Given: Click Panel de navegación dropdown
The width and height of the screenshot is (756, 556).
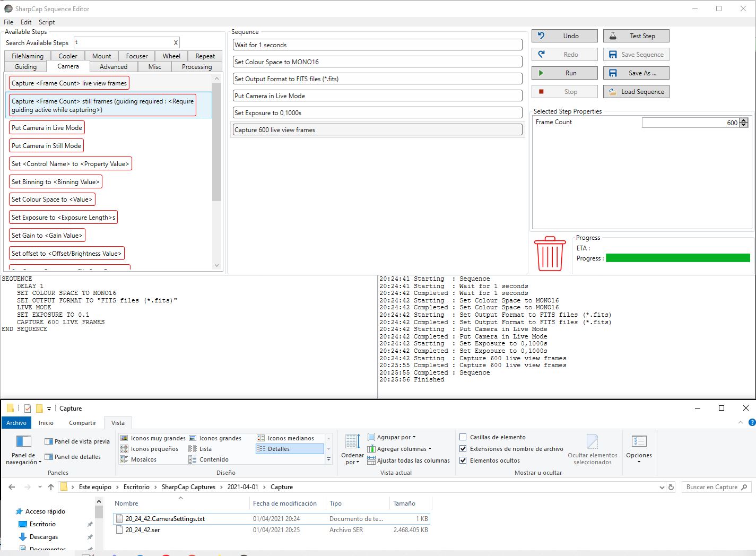Looking at the screenshot, I should coord(24,451).
